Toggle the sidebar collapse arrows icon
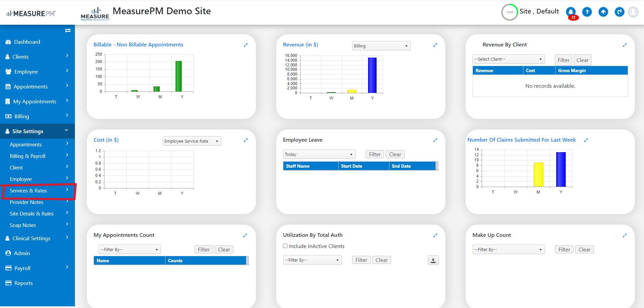Image resolution: width=644 pixels, height=308 pixels. [x=68, y=30]
